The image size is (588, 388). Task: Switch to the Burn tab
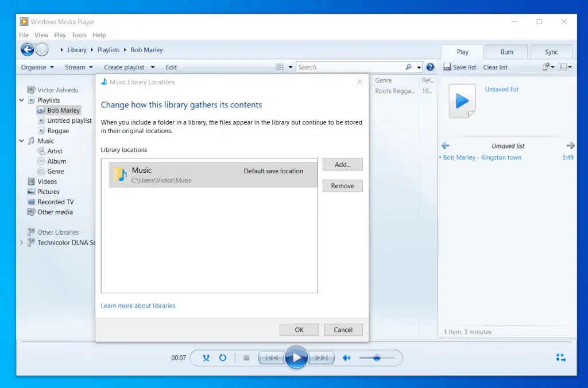click(506, 52)
